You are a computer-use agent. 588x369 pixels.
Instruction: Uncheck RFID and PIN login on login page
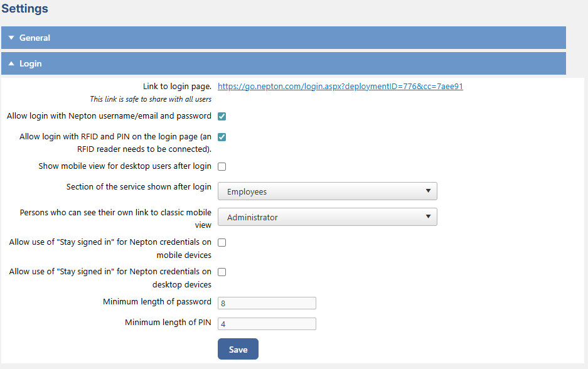(222, 136)
